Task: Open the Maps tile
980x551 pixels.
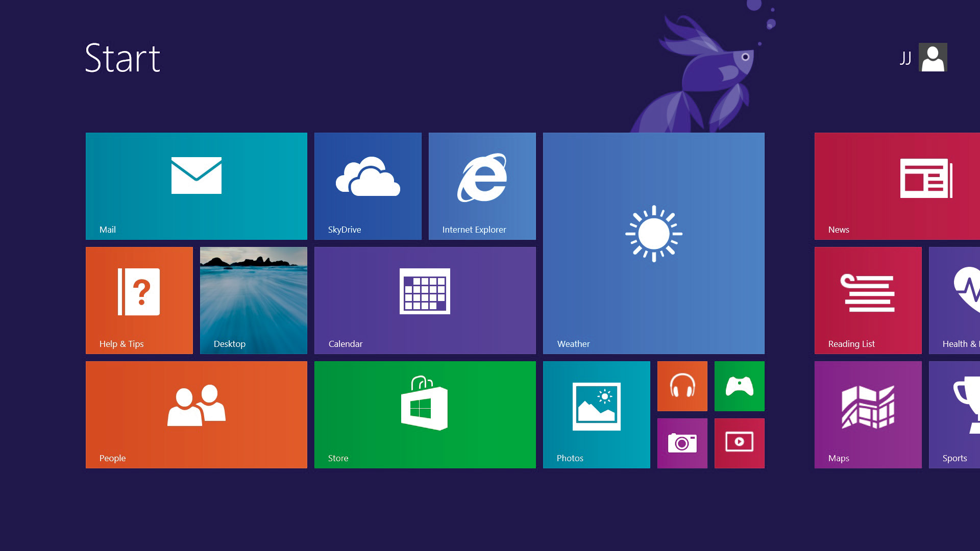Action: [x=868, y=415]
